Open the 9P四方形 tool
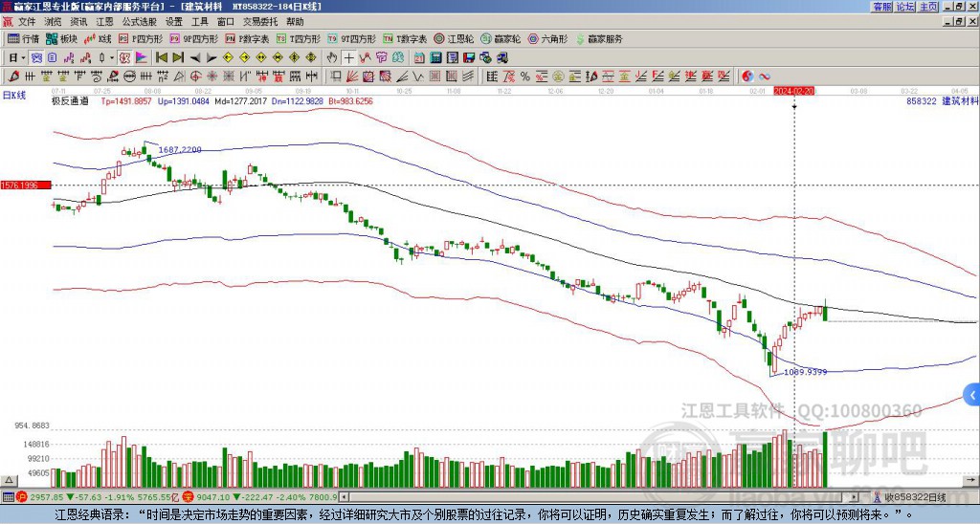 (x=194, y=38)
